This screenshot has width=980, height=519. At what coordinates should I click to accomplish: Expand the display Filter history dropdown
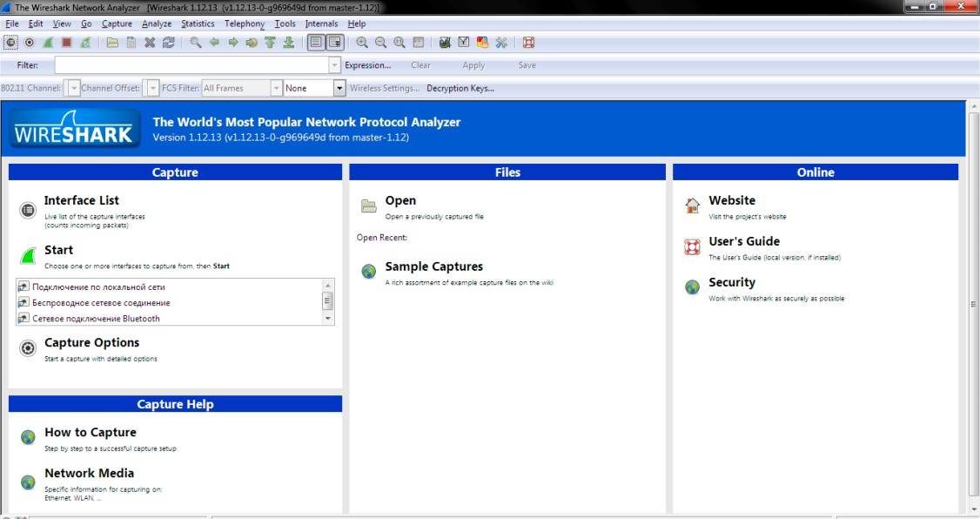pos(334,65)
